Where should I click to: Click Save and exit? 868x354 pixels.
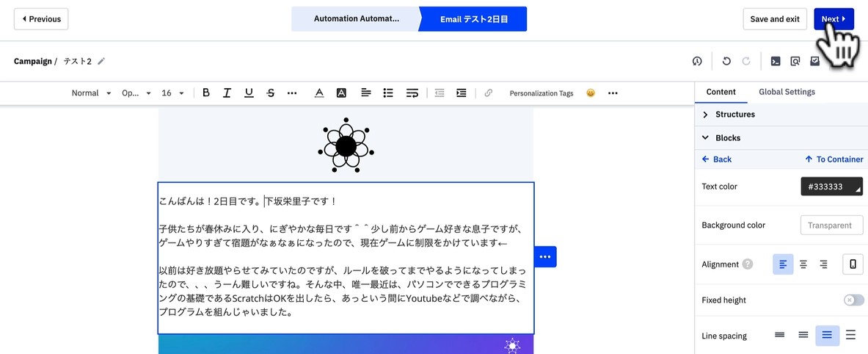click(774, 19)
